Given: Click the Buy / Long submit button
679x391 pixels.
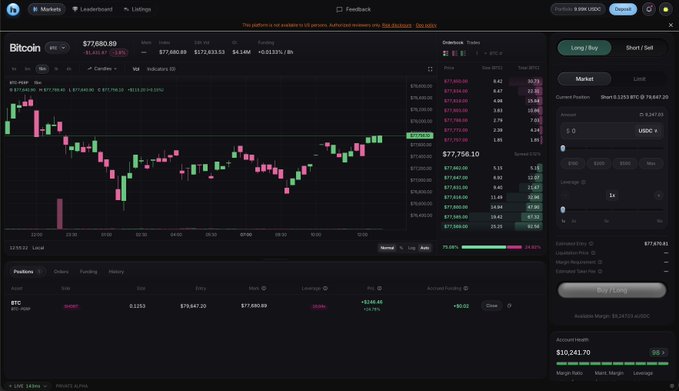Looking at the screenshot, I should click(611, 290).
